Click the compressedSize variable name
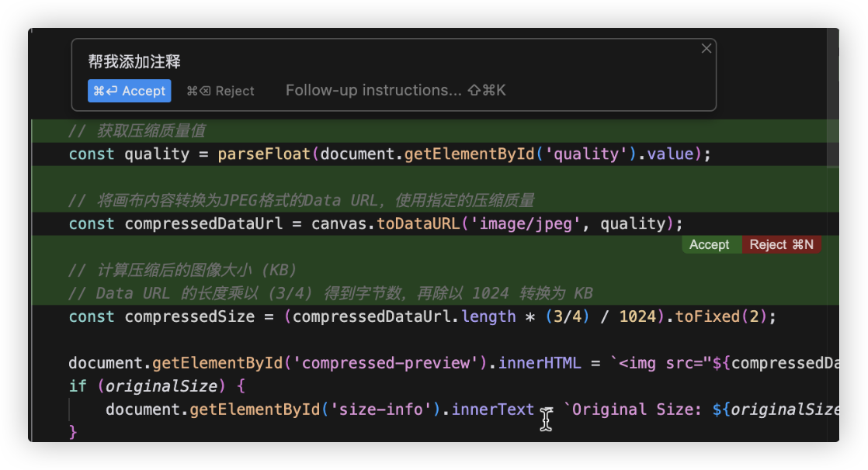868x470 pixels. point(189,316)
